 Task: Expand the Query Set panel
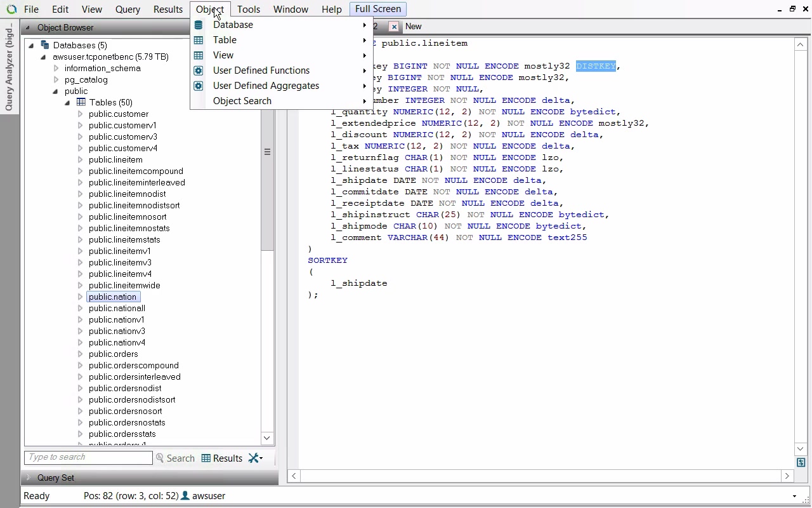29,478
